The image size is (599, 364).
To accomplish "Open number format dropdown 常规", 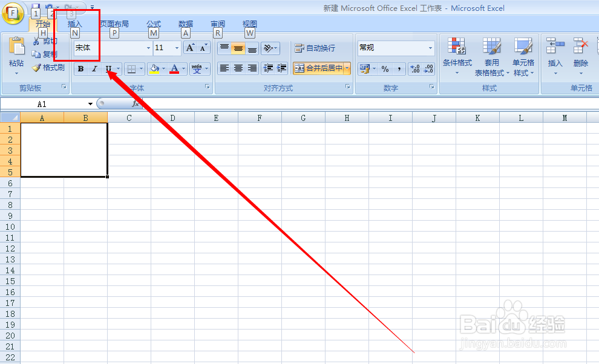I will click(431, 48).
